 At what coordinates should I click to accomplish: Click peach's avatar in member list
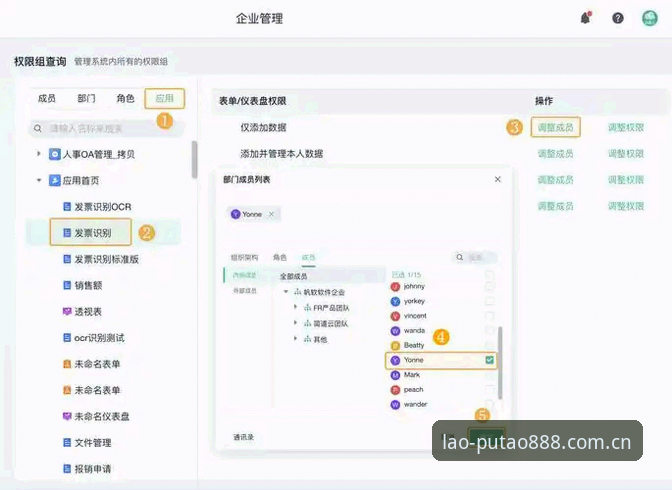pyautogui.click(x=395, y=390)
